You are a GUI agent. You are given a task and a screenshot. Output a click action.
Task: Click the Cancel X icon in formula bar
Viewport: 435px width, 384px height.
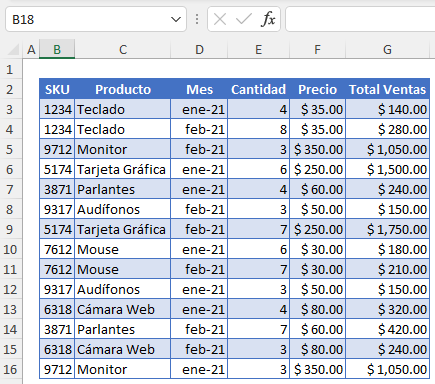[x=220, y=19]
